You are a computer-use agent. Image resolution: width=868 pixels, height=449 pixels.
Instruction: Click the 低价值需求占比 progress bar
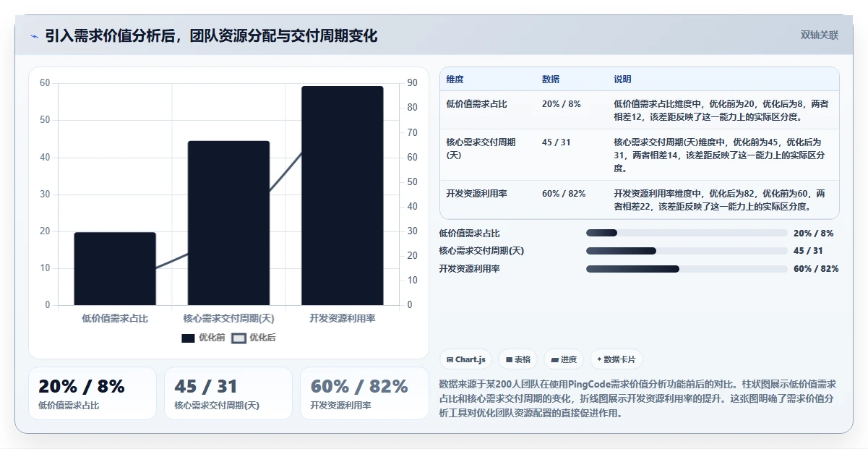(x=687, y=233)
